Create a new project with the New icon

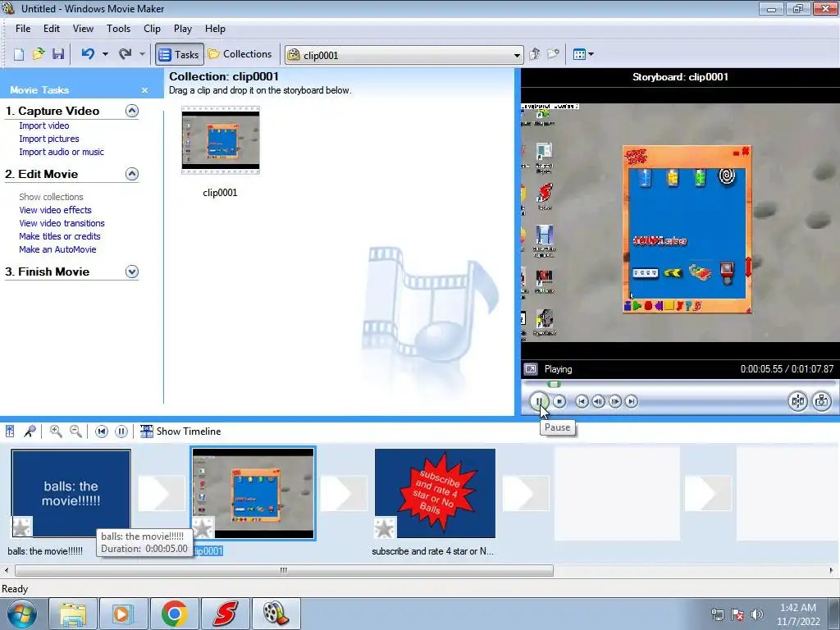point(19,54)
